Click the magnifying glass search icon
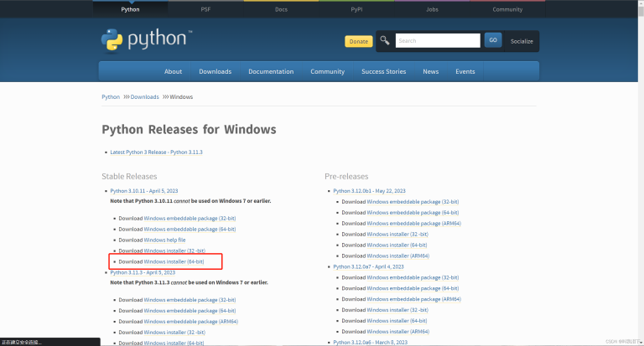 click(x=384, y=40)
